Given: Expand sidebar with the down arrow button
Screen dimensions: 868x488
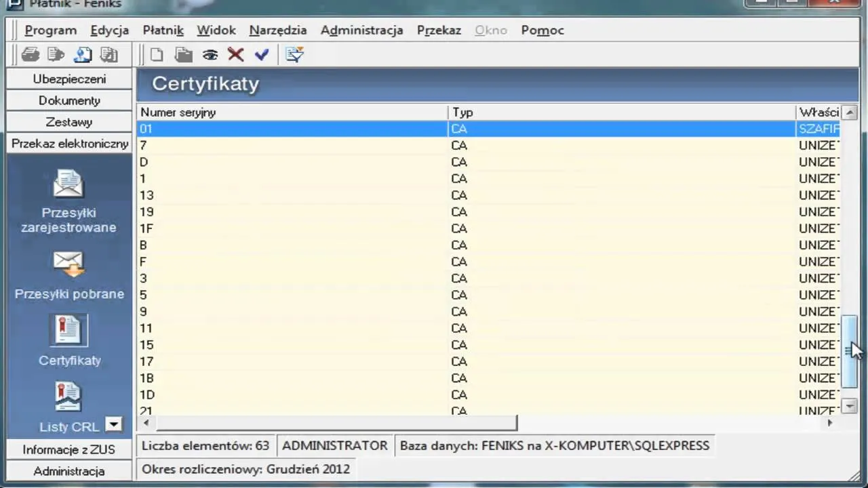Looking at the screenshot, I should click(114, 425).
